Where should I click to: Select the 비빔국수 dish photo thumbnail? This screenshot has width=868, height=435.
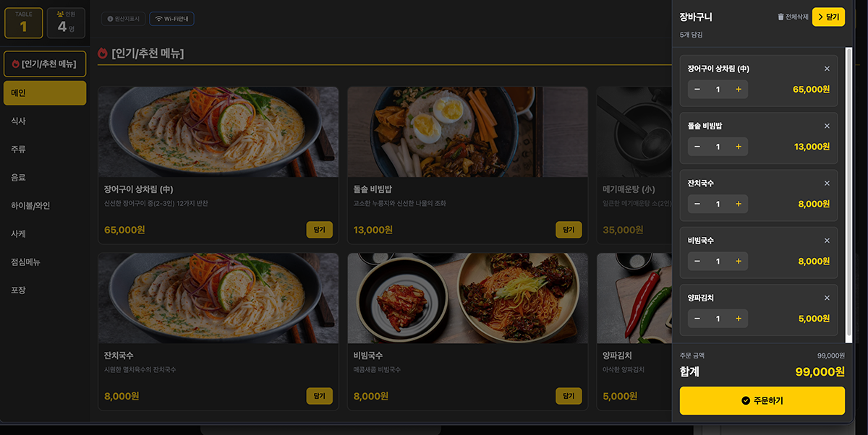tap(467, 298)
